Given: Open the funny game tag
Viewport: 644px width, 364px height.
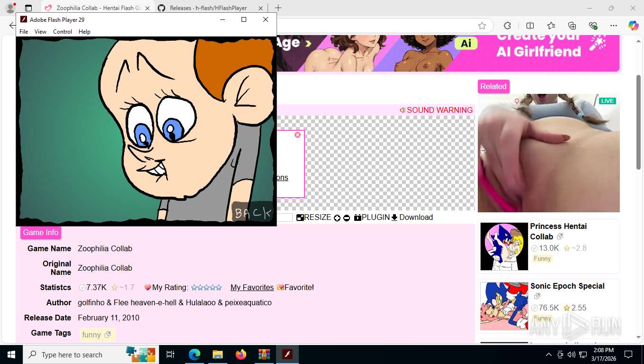Looking at the screenshot, I should [97, 335].
